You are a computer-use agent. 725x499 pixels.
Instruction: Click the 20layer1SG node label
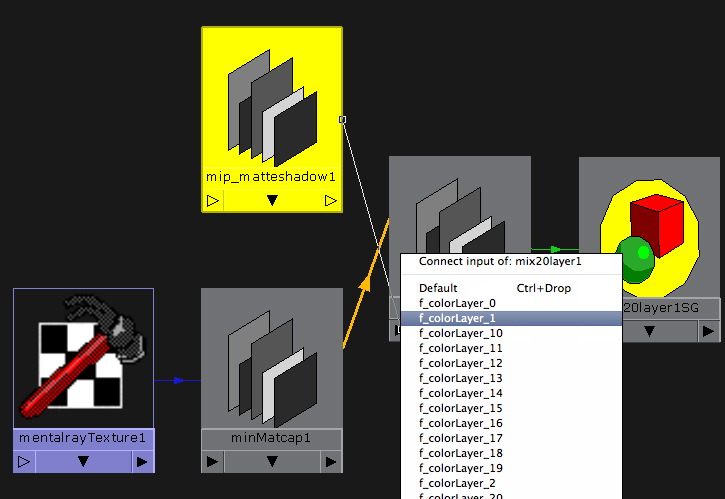pyautogui.click(x=661, y=308)
